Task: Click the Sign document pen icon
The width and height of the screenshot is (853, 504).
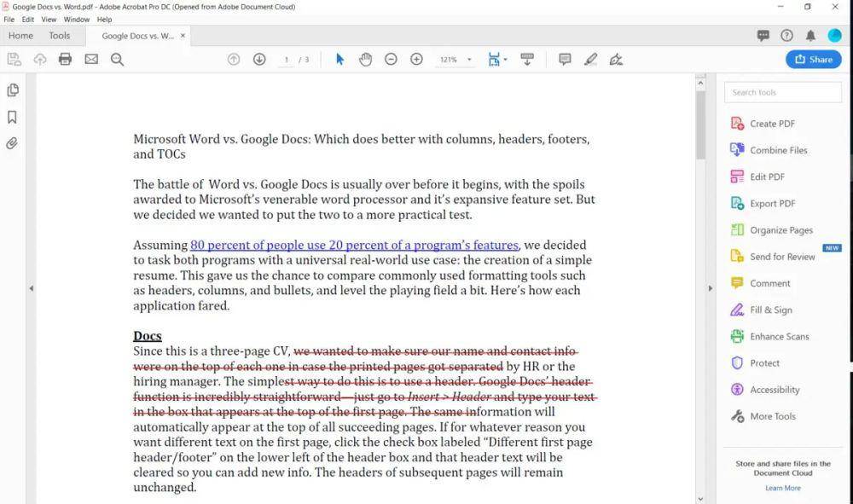Action: (x=616, y=59)
